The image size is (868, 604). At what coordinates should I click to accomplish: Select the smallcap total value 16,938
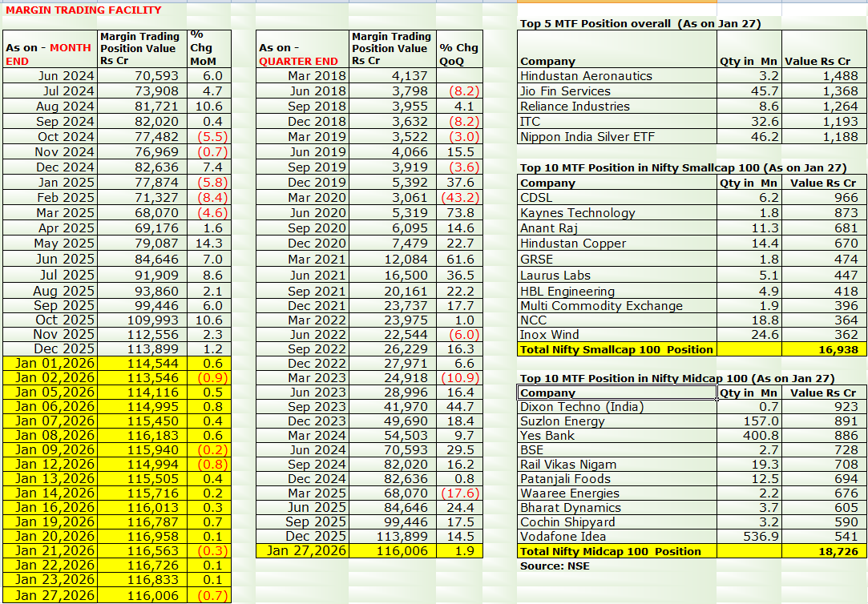pyautogui.click(x=824, y=349)
